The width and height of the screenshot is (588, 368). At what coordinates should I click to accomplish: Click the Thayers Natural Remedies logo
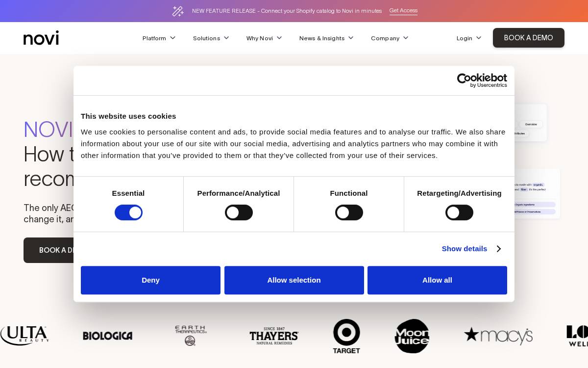274,336
